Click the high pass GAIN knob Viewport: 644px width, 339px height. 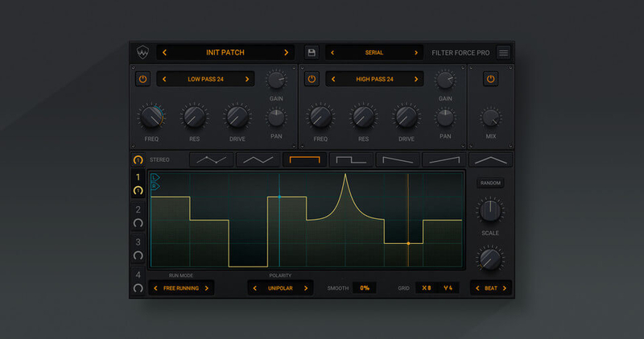pos(445,80)
